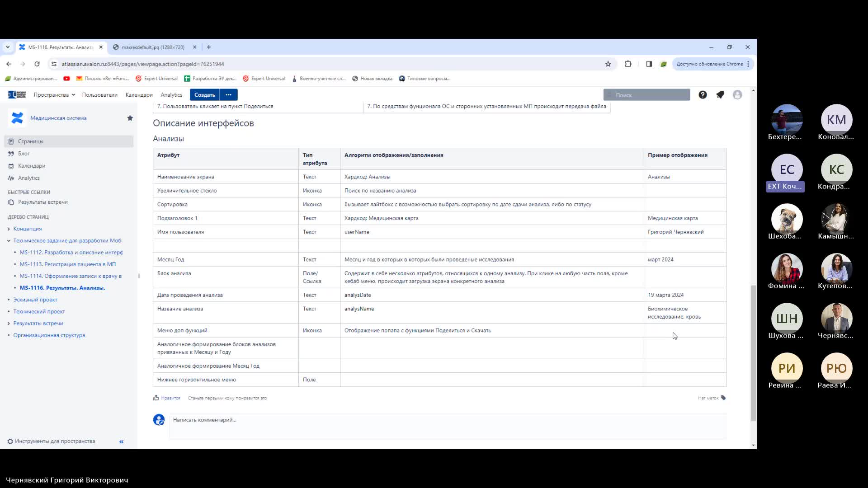
Task: Click the labels tag icon
Action: 723,398
